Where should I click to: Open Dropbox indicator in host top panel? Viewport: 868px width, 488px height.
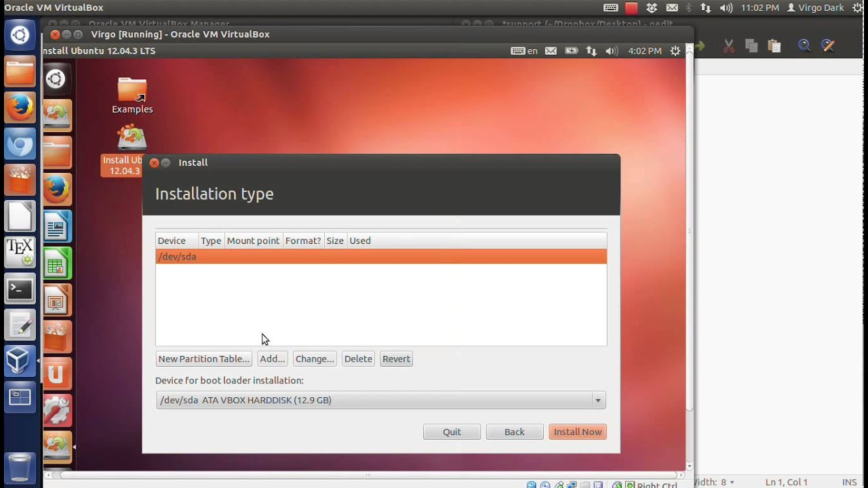click(x=652, y=8)
